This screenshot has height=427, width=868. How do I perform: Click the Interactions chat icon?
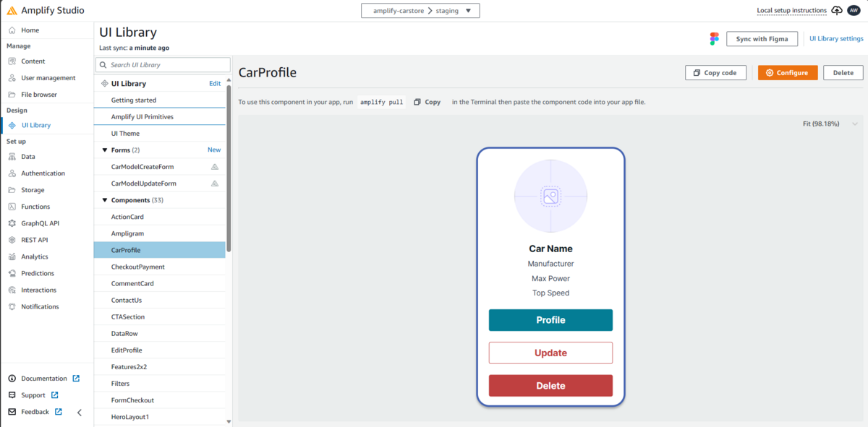click(x=12, y=290)
